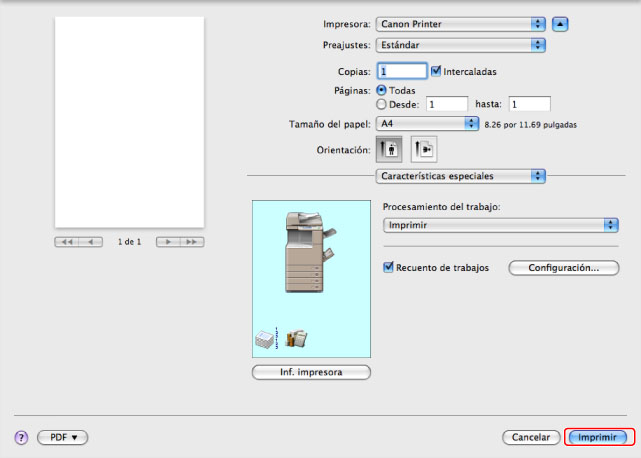641x458 pixels.
Task: Go to next page in preview
Action: click(x=167, y=242)
